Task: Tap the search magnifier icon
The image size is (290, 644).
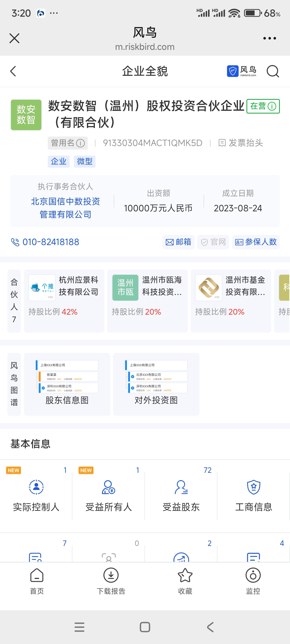Action: pyautogui.click(x=272, y=71)
